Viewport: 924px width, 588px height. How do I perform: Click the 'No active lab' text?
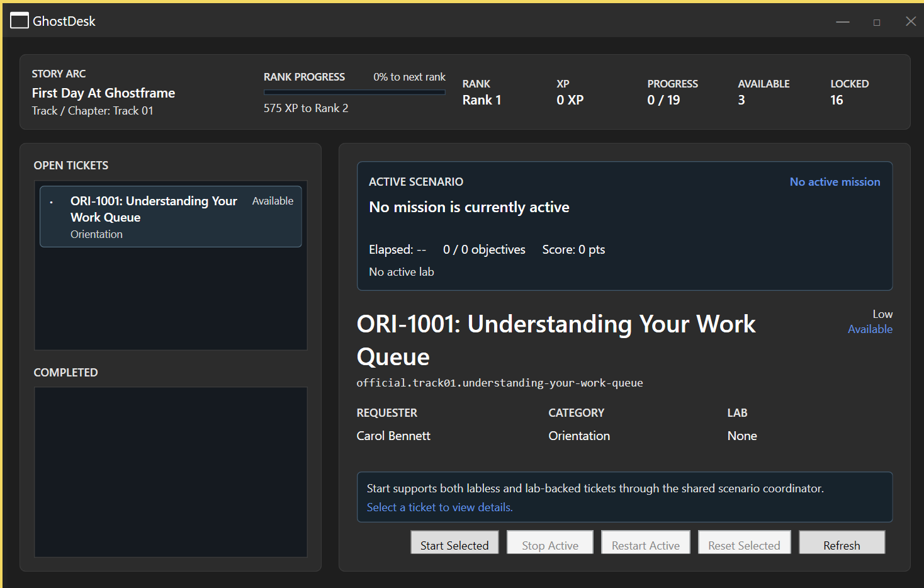[x=402, y=272]
